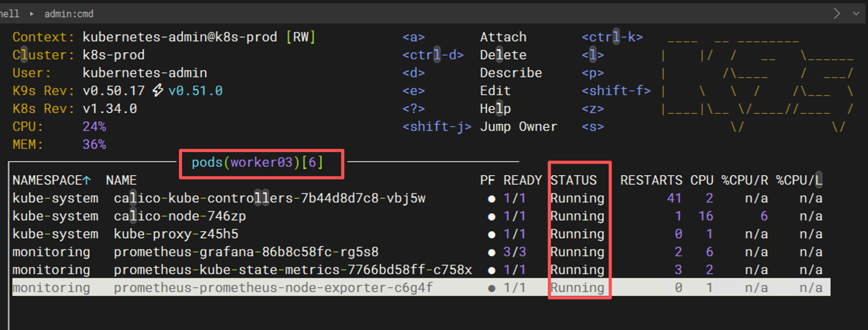Click the NAME column header
Screen dimensions: 868x330
(121, 180)
